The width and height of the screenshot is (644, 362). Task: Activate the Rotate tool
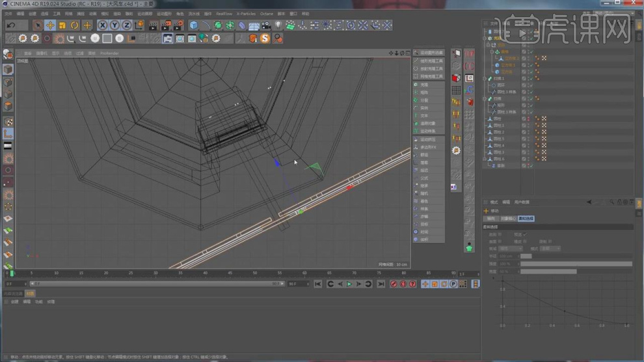click(x=75, y=25)
